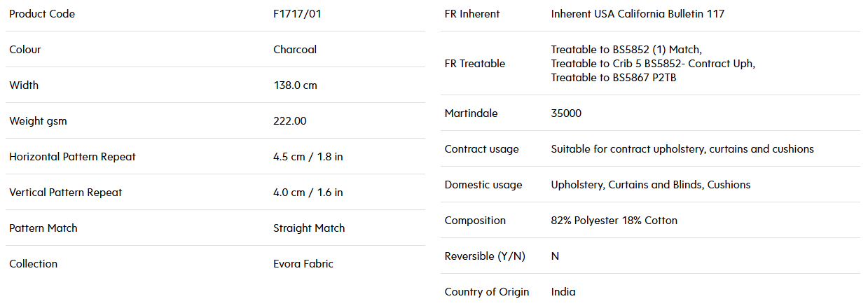Click the 138.0 cm width value
The image size is (868, 306).
point(295,85)
